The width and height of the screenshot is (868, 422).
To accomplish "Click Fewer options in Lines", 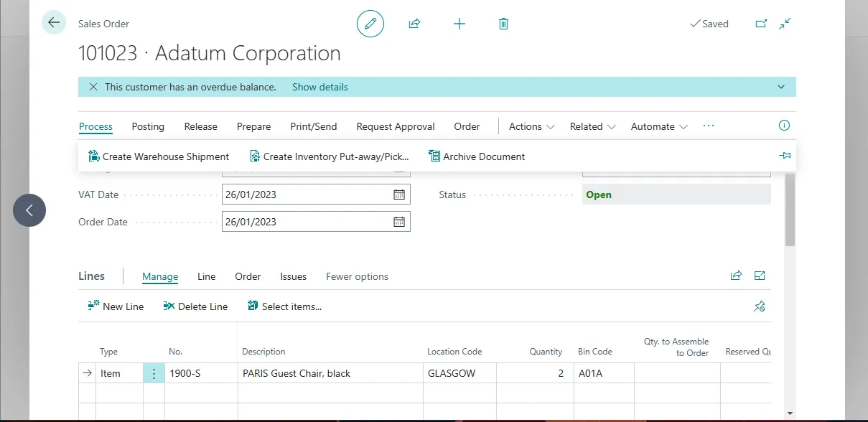I will point(357,276).
